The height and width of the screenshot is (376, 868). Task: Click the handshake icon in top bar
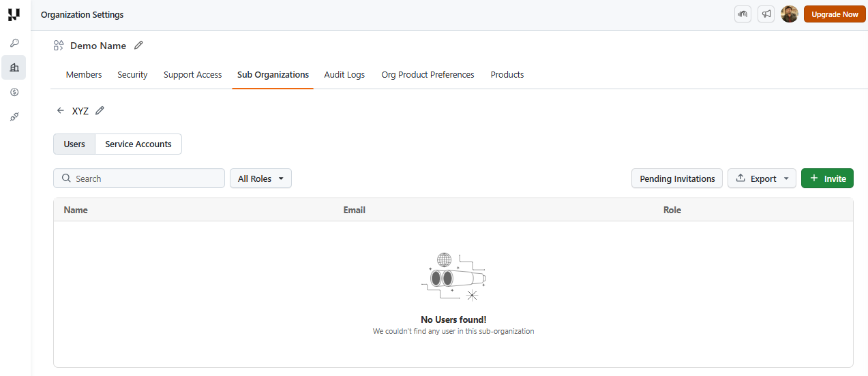743,14
